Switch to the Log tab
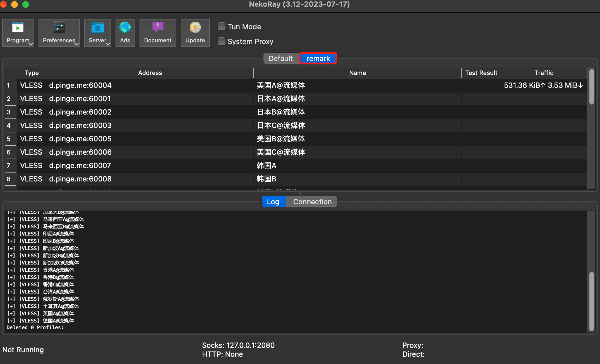 (x=274, y=202)
